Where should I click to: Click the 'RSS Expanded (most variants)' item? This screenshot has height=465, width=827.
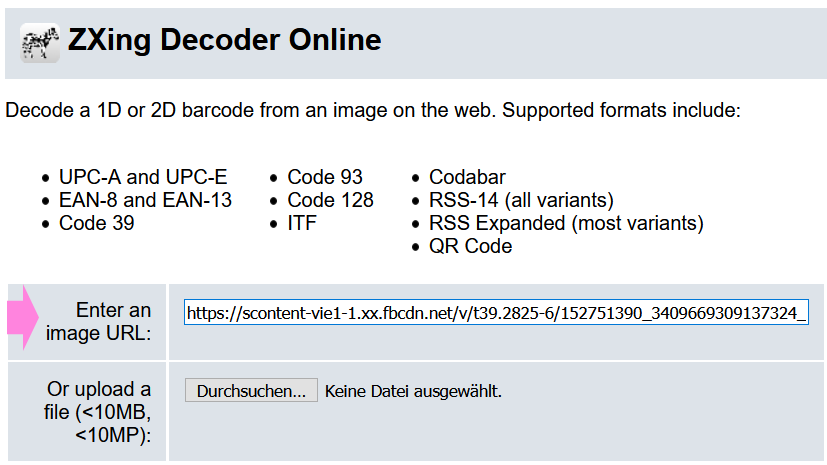point(566,223)
